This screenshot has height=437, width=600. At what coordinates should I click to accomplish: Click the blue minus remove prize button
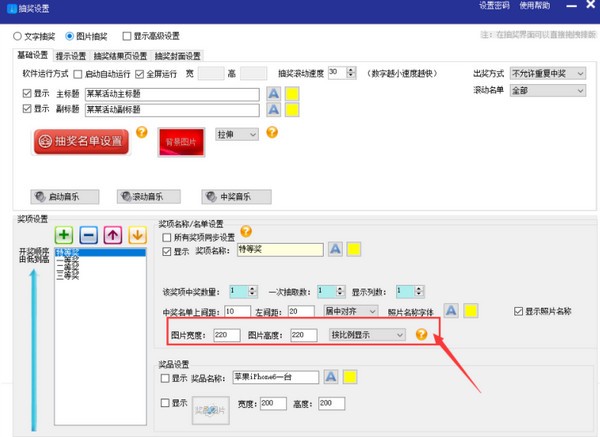pos(88,236)
